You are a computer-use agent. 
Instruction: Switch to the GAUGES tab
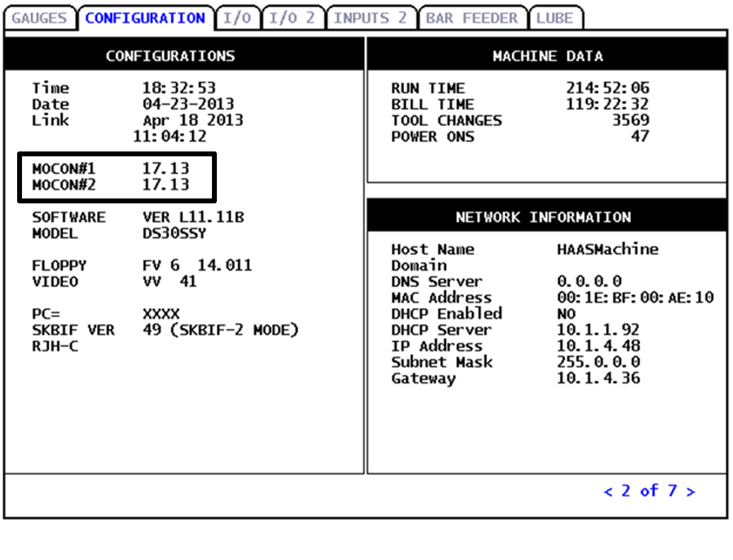pyautogui.click(x=40, y=18)
